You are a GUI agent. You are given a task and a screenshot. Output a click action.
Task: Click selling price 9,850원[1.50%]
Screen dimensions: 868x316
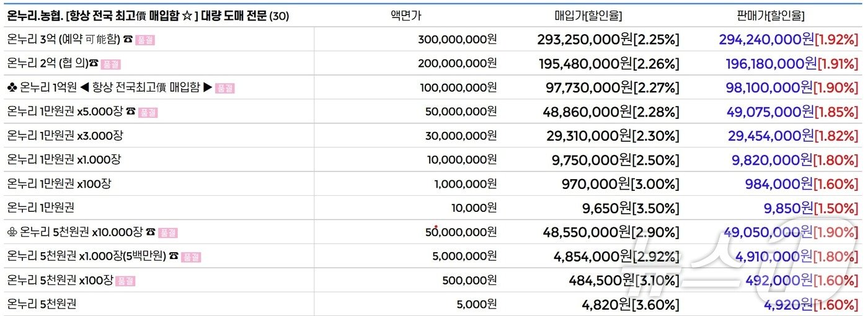pos(811,208)
